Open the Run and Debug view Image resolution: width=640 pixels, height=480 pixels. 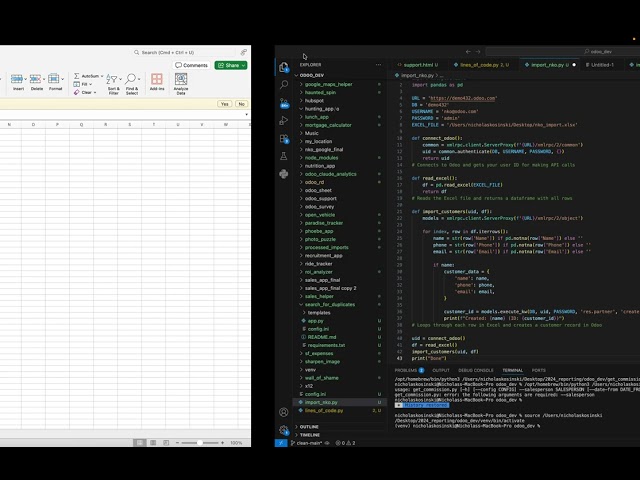284,120
